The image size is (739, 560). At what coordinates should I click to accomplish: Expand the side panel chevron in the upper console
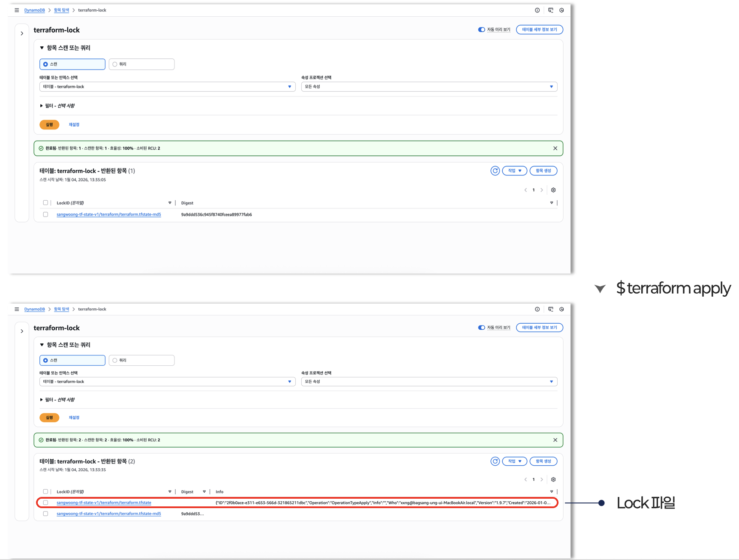[x=22, y=33]
